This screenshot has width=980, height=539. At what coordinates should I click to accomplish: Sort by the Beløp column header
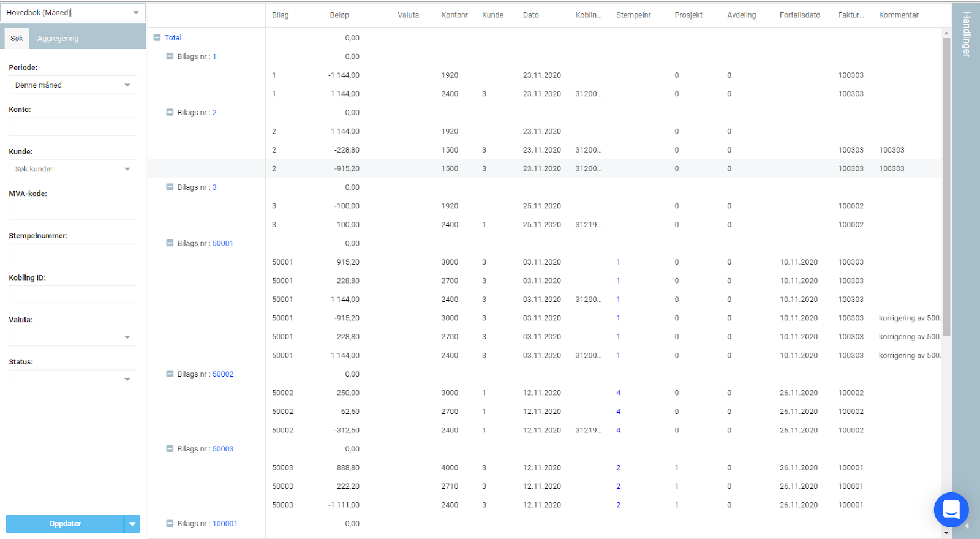(x=339, y=15)
